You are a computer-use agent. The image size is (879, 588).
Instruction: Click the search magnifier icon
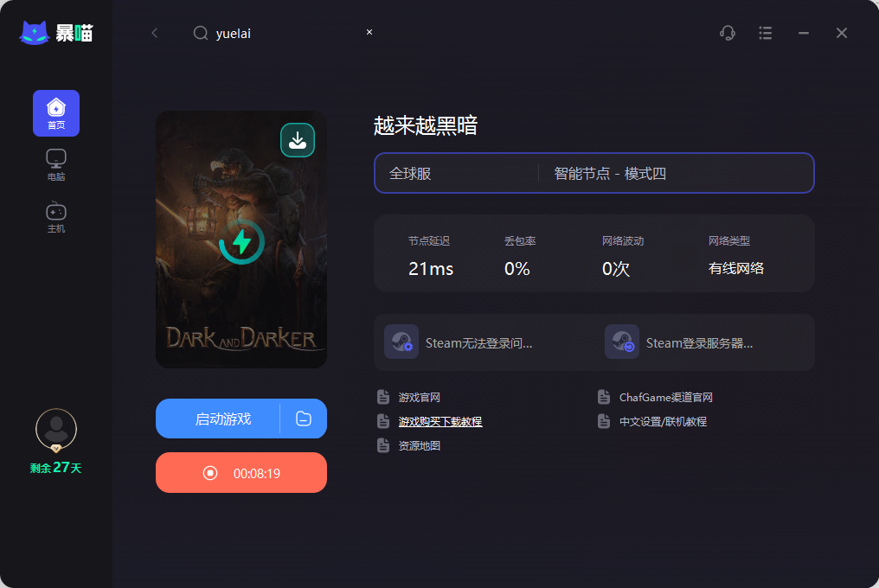(x=201, y=33)
